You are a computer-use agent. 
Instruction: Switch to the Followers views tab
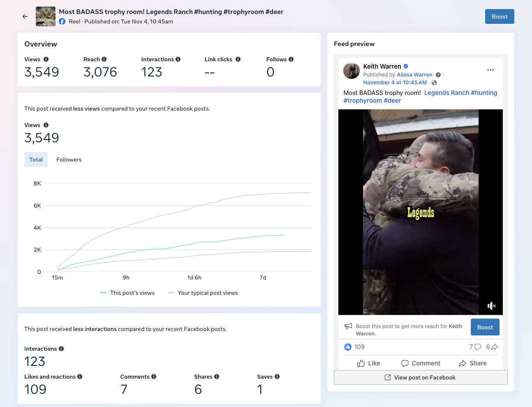[x=69, y=160]
